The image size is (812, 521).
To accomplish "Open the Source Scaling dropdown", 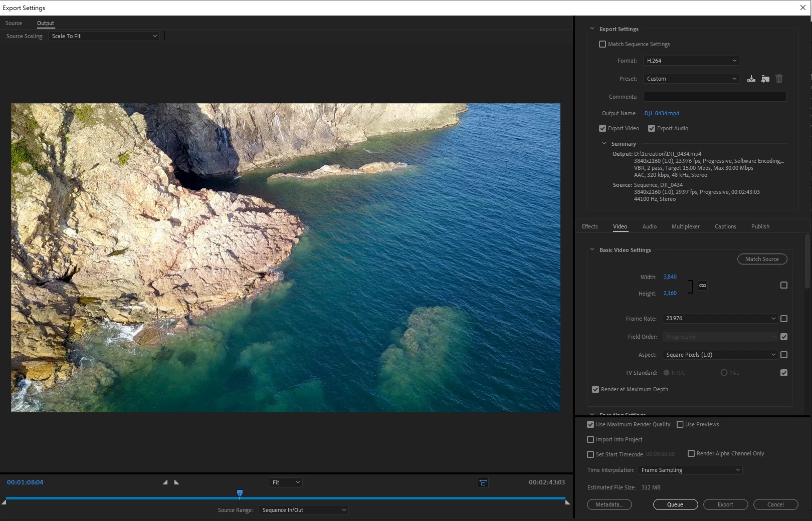I will point(104,36).
